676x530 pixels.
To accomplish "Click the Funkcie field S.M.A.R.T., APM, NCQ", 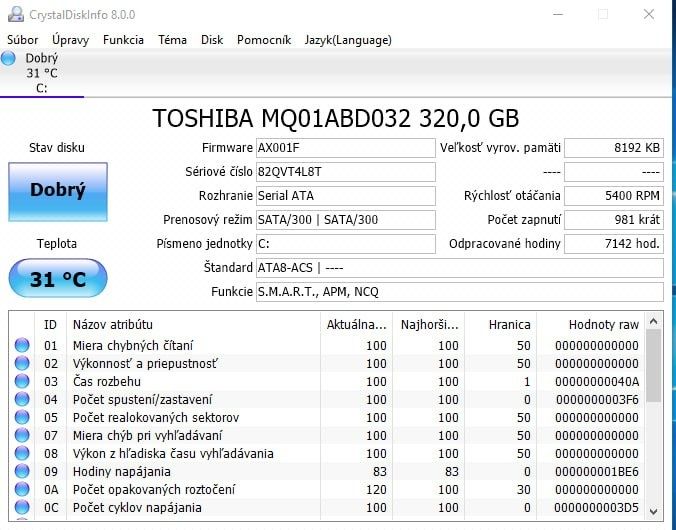I will pos(460,292).
